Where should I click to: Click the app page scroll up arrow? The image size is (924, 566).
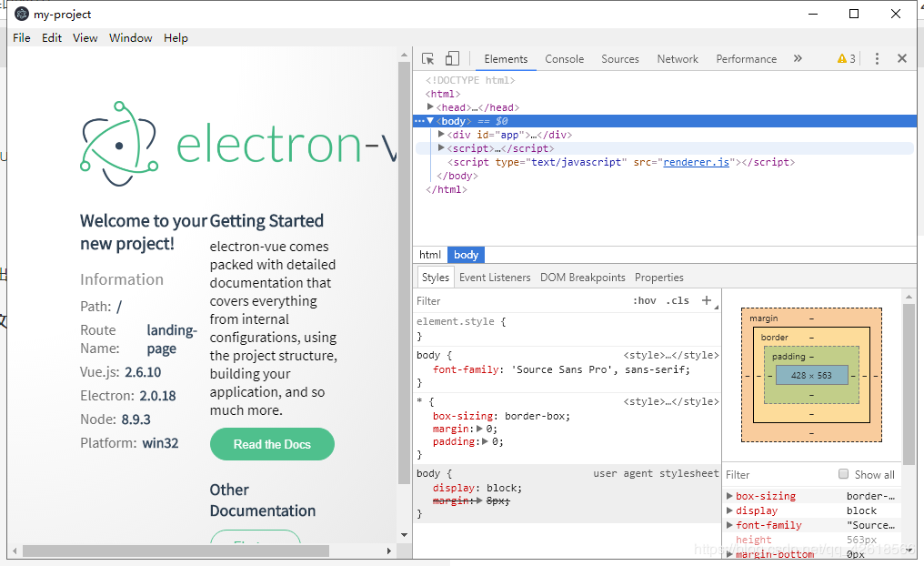[x=404, y=55]
